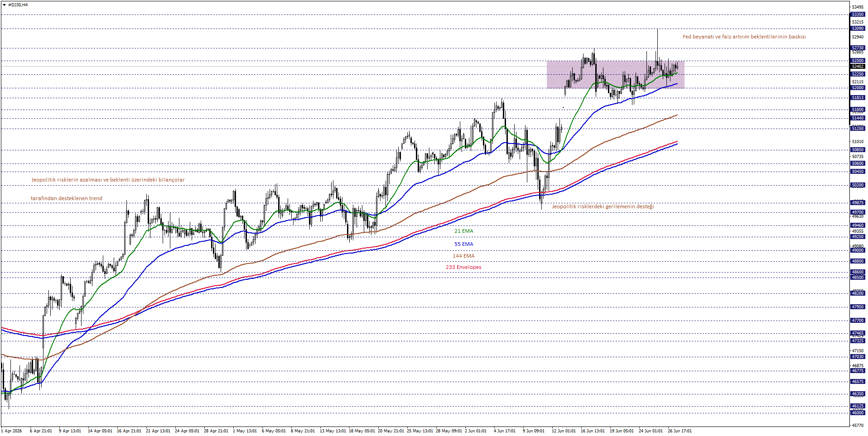Viewport: 868px width, 436px height.
Task: Click the 51250 price level tag
Action: pos(858,129)
